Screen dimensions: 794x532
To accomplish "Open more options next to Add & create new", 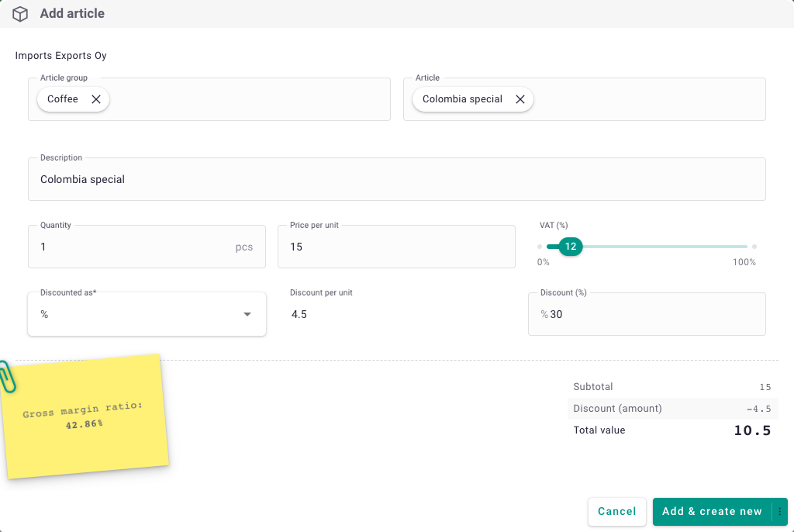I will [779, 512].
